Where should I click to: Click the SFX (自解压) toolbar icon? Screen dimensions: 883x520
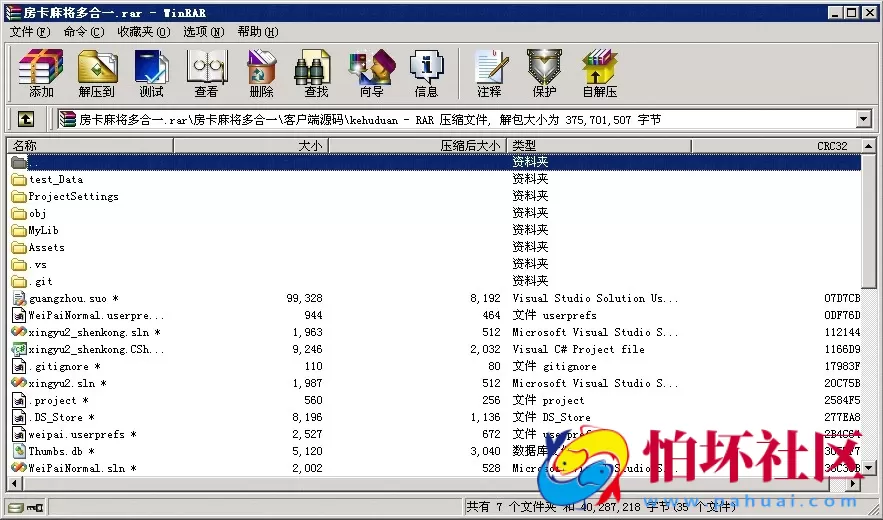click(600, 73)
